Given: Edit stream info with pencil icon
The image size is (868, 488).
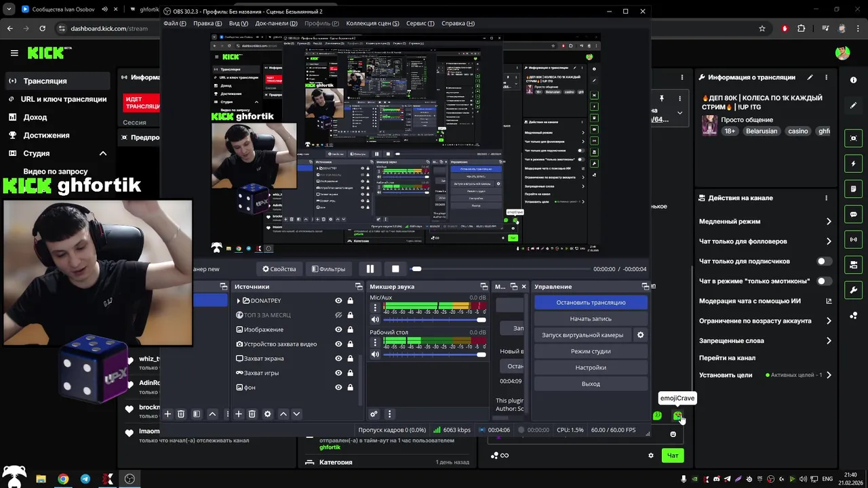Looking at the screenshot, I should tap(810, 77).
